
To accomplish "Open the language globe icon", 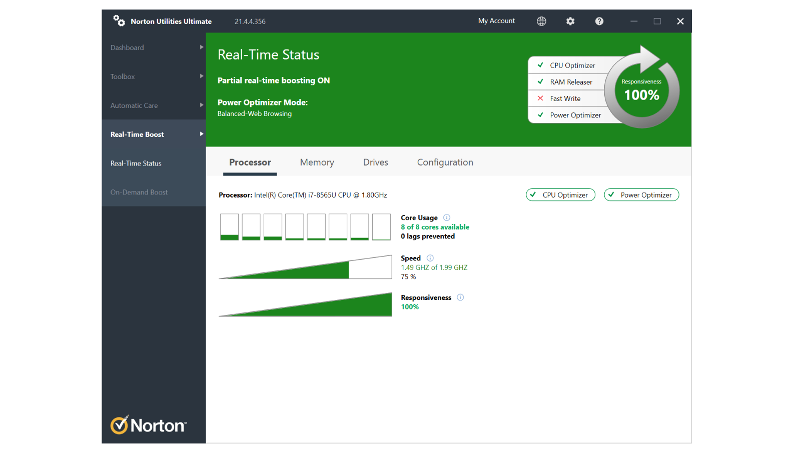I will 541,21.
